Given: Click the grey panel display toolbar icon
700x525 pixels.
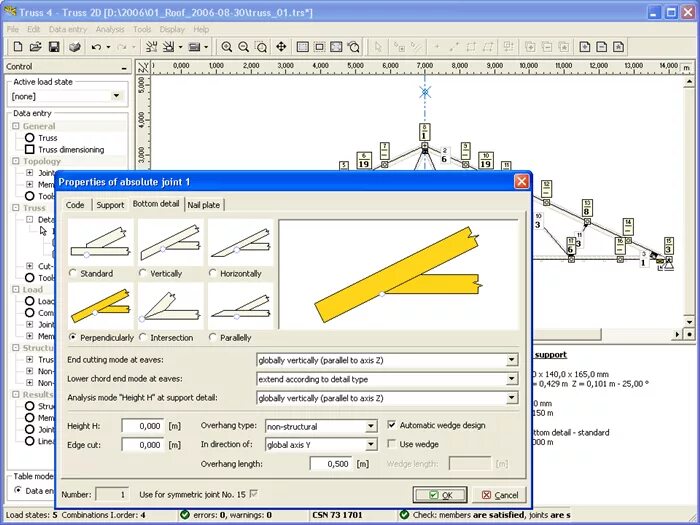Looking at the screenshot, I should pyautogui.click(x=194, y=47).
